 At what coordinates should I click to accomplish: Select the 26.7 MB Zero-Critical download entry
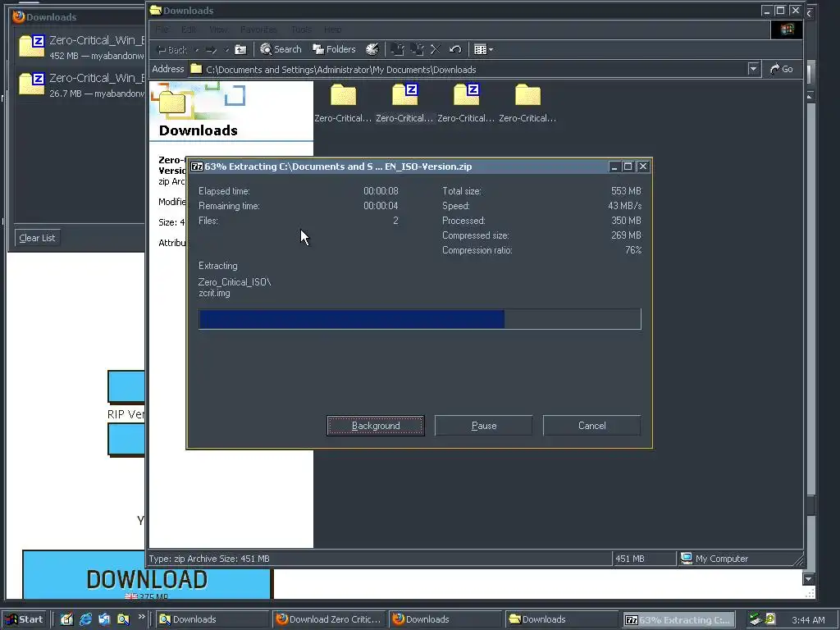coord(80,85)
